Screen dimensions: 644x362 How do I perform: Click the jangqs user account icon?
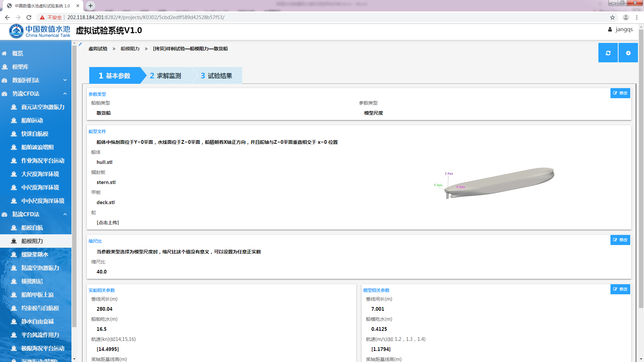(x=610, y=29)
